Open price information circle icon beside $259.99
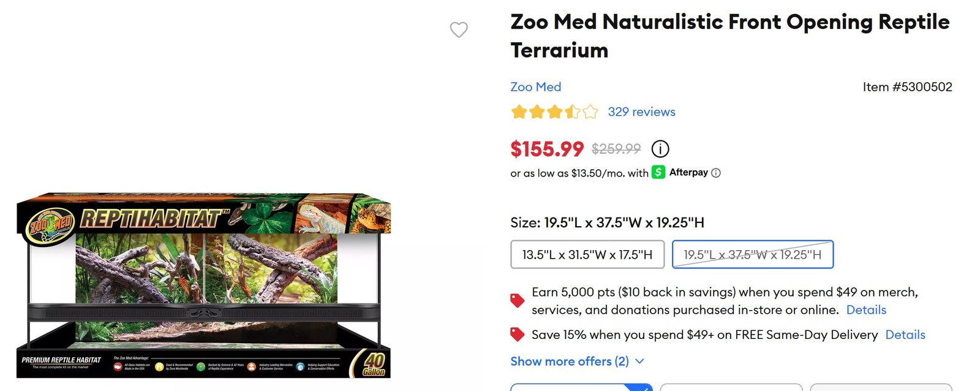The height and width of the screenshot is (391, 980). pos(660,149)
